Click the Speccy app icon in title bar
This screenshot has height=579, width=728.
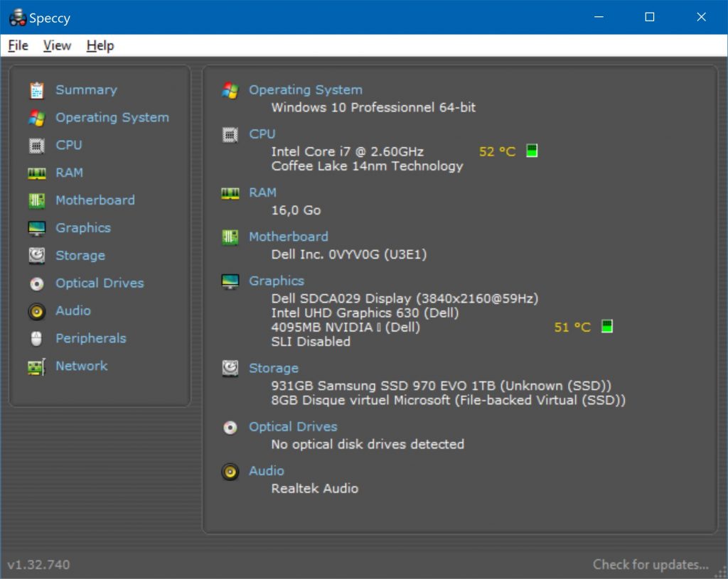pyautogui.click(x=18, y=18)
